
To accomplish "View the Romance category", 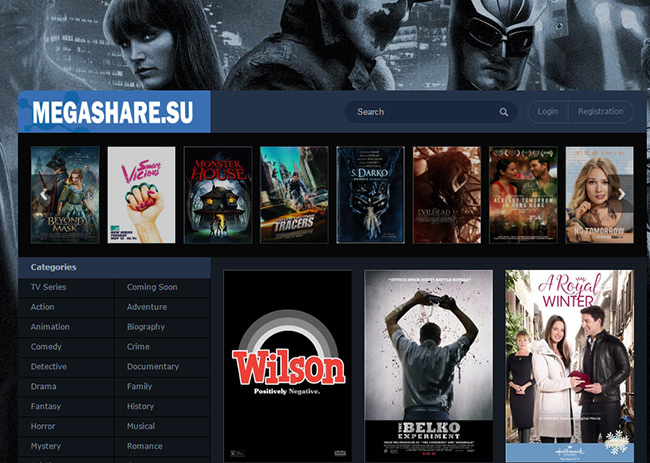I will point(162,446).
